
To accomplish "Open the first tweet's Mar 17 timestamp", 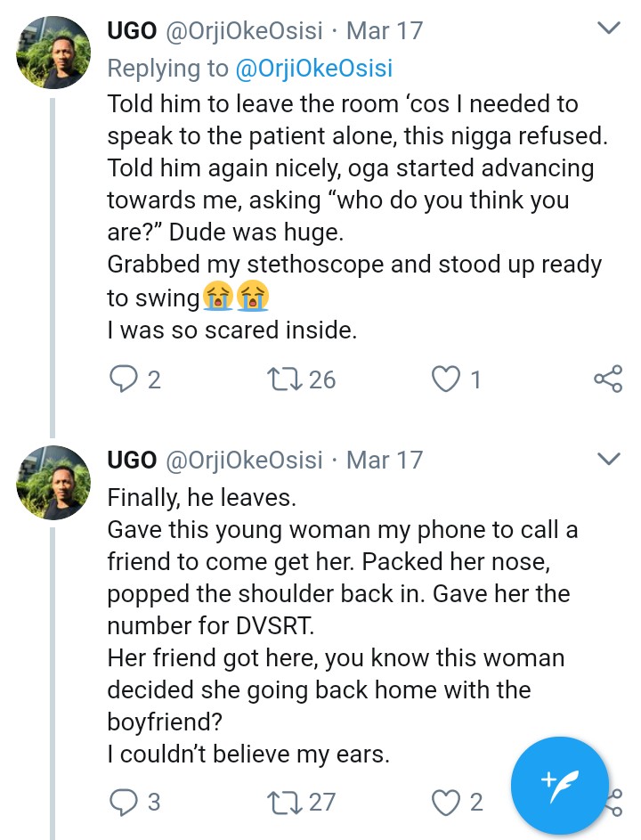I will pyautogui.click(x=385, y=31).
